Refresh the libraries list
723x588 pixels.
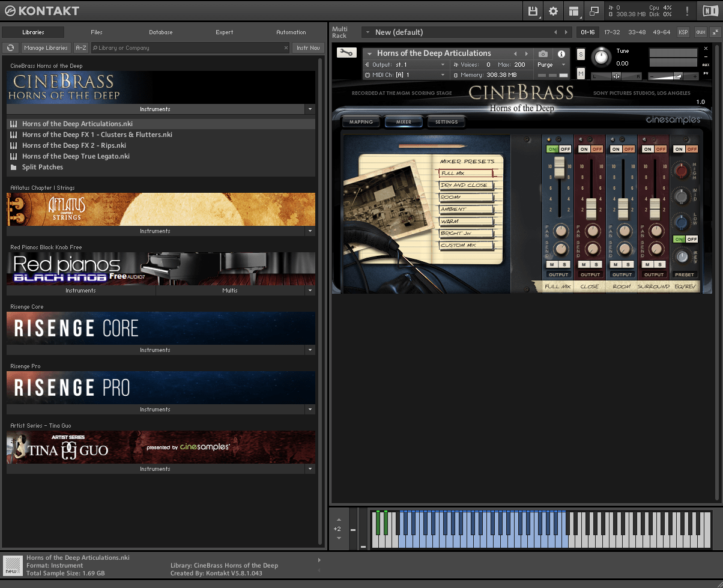click(x=10, y=48)
